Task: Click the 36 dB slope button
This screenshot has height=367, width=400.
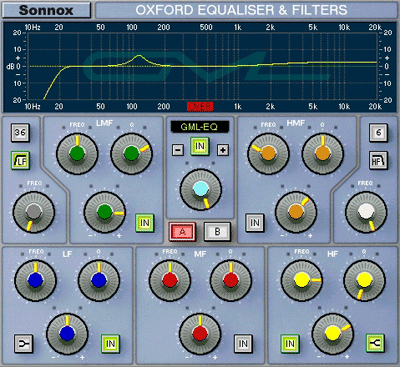Action: [20, 133]
